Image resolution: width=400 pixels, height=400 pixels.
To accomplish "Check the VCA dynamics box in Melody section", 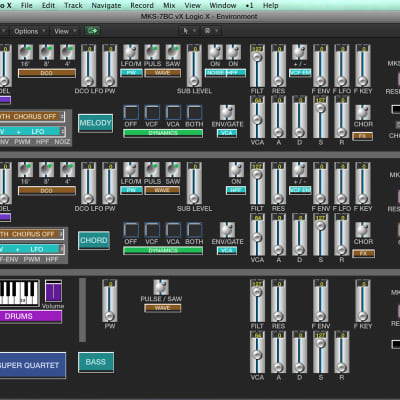I will click(173, 112).
